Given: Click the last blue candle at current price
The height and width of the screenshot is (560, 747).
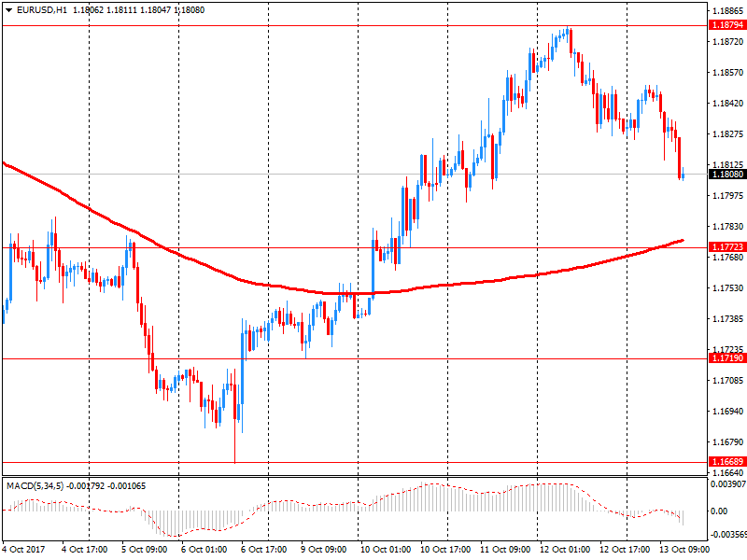Looking at the screenshot, I should [x=684, y=175].
